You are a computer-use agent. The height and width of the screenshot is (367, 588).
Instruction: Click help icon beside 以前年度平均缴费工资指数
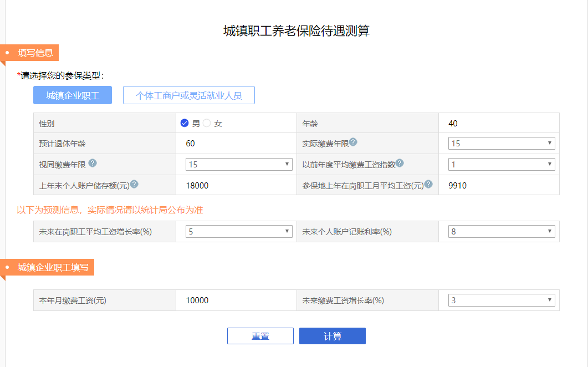pos(400,163)
